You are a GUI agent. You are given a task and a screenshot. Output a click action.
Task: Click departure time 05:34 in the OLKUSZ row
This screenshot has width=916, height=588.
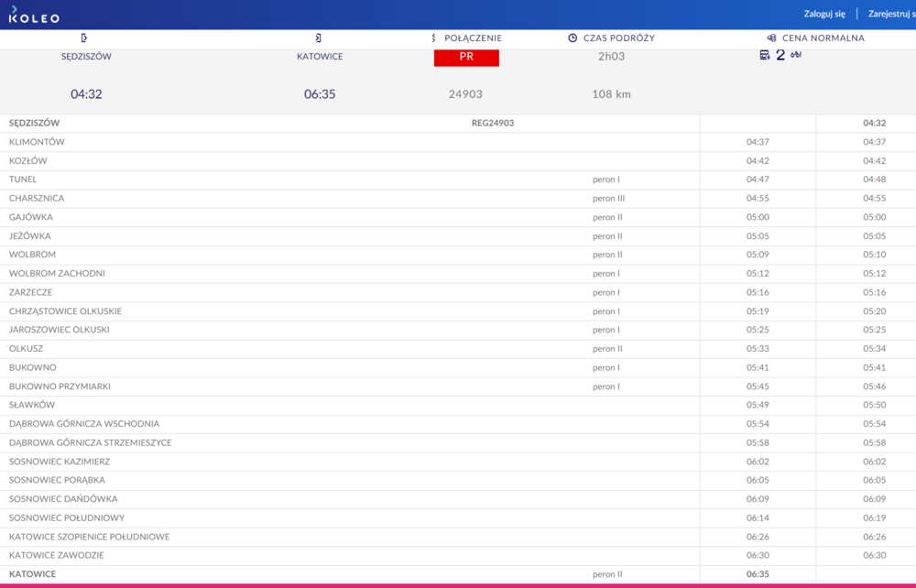coord(874,349)
